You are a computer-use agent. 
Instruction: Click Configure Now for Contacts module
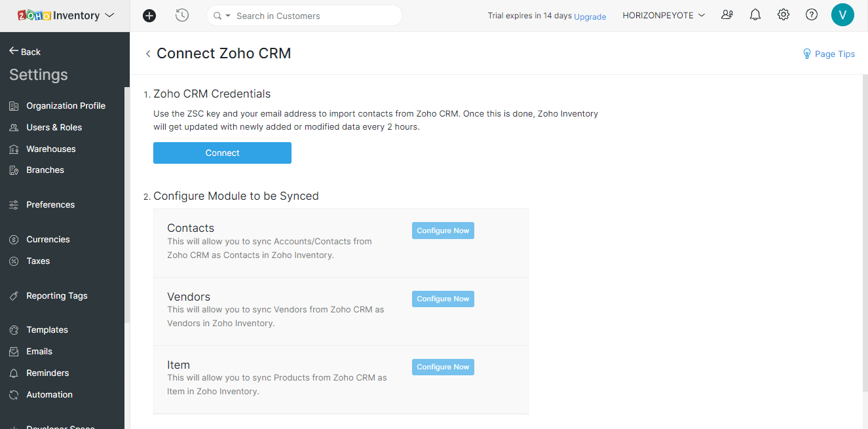tap(443, 231)
